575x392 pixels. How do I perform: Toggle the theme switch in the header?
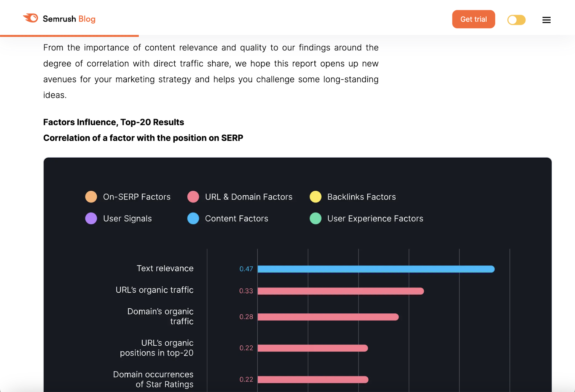click(516, 20)
